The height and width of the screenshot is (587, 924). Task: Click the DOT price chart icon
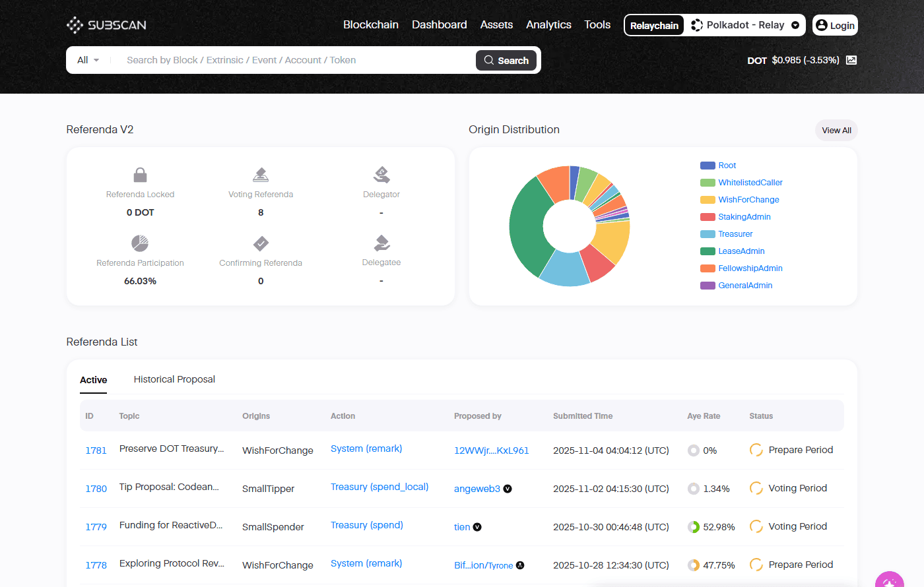[851, 60]
